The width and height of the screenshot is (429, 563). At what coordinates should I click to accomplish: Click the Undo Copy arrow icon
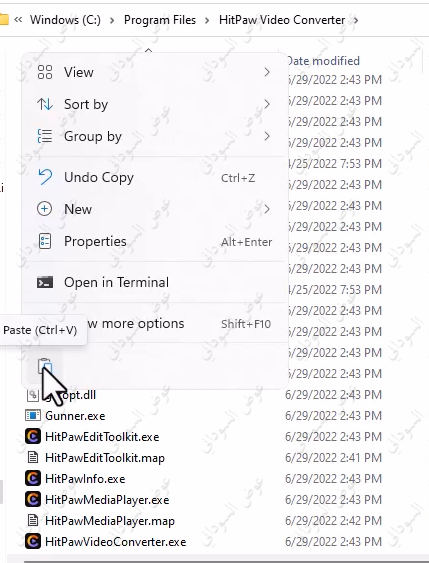coord(45,177)
